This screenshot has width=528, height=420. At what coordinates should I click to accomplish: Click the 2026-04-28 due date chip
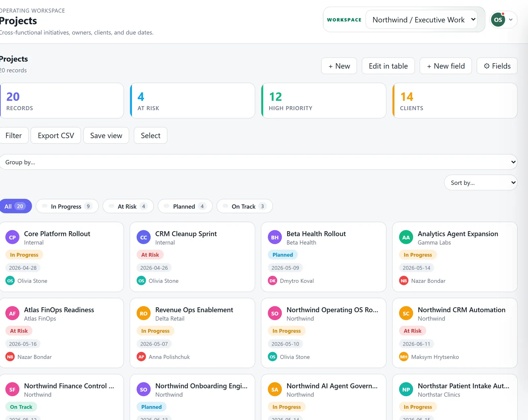point(23,268)
